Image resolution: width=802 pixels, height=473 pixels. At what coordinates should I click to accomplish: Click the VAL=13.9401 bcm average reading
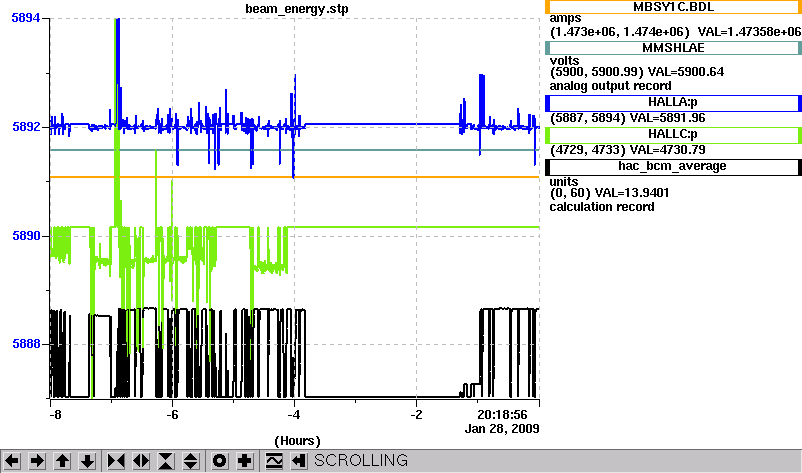pos(632,193)
